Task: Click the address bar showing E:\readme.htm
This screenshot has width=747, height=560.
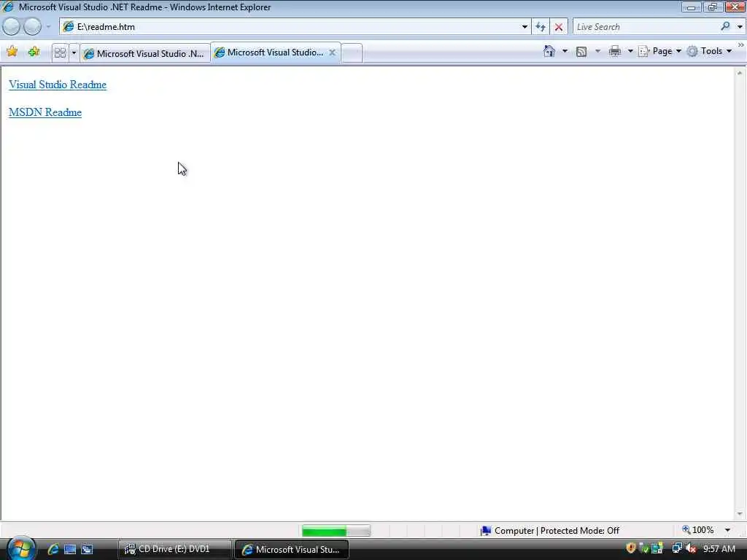Action: [290, 27]
